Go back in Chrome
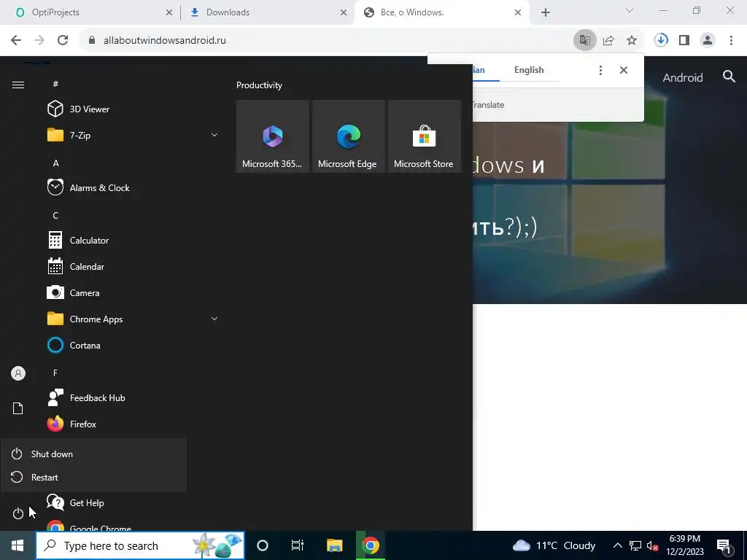 click(16, 41)
